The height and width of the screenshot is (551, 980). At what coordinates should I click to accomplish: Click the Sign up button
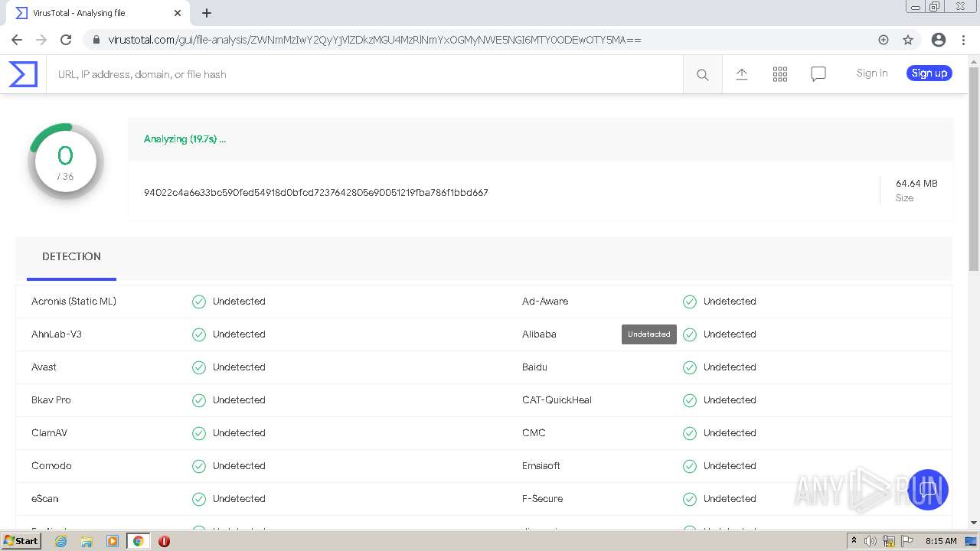[929, 73]
